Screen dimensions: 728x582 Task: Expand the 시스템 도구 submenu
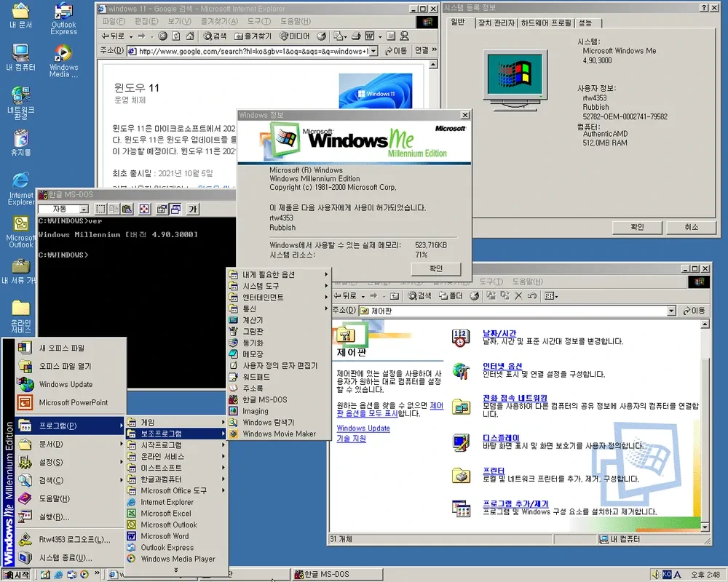tap(279, 286)
